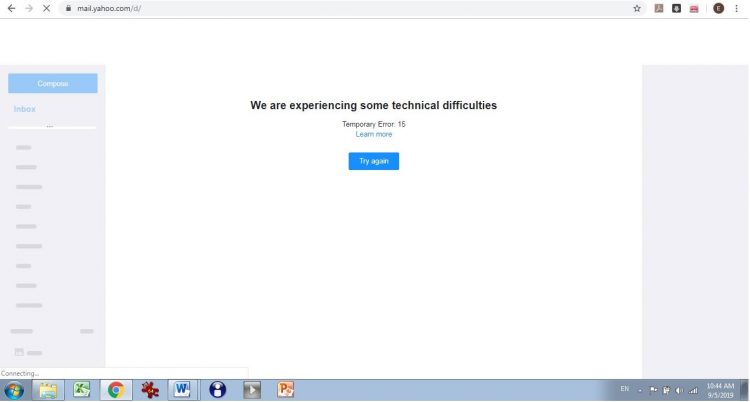Open the red bug app on the taskbar
Viewport: 750px width, 402px height.
pyautogui.click(x=150, y=391)
